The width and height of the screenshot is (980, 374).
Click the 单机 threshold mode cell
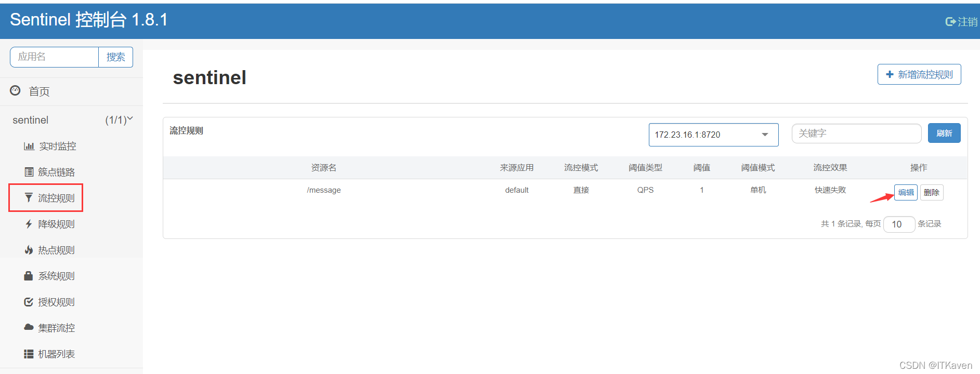coord(758,190)
